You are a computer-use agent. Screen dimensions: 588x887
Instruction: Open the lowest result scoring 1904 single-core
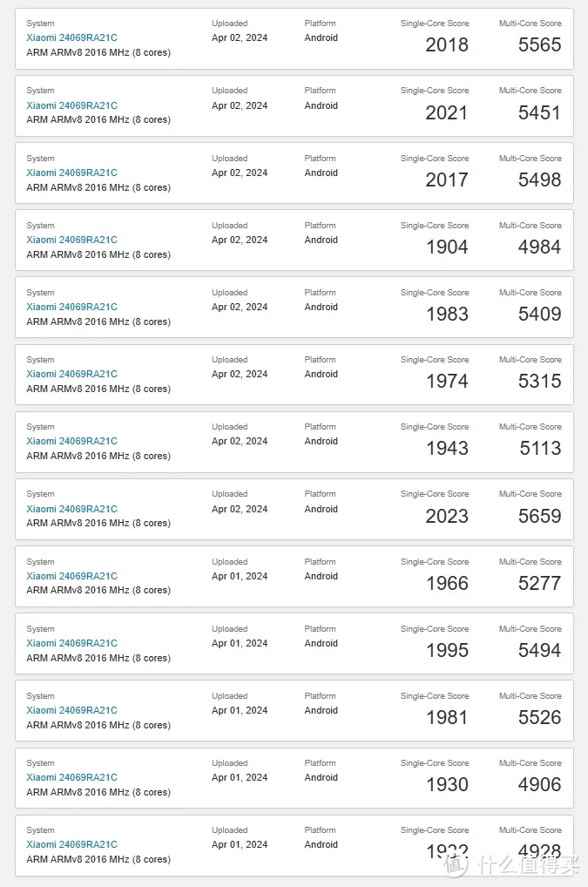[x=71, y=240]
